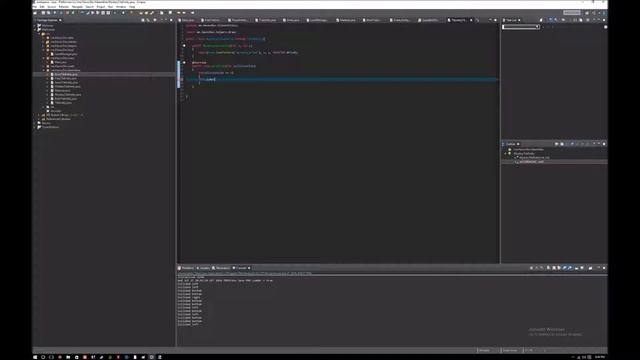This screenshot has height=360, width=640.
Task: Click the system clock in the taskbar
Action: tap(600, 357)
